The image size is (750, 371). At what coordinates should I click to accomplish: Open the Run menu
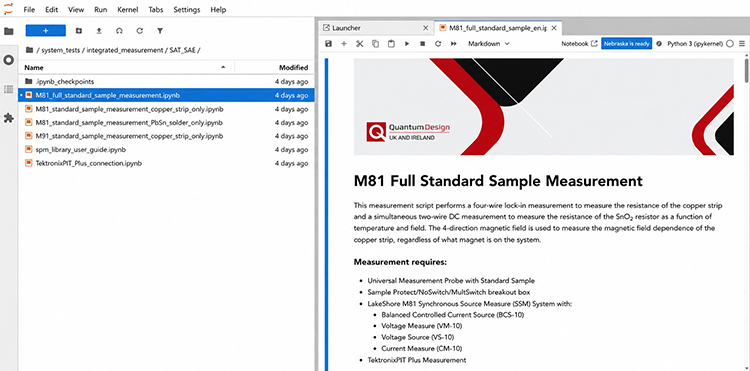[100, 10]
